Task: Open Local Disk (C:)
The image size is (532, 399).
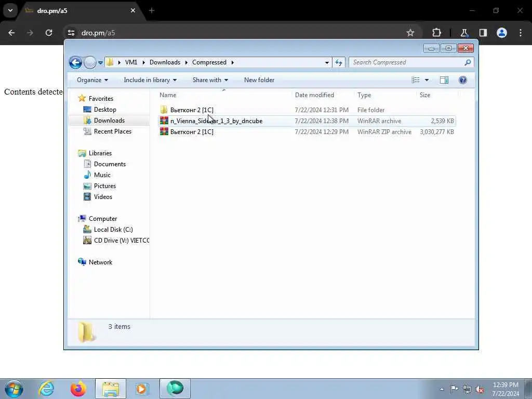Action: 113,229
